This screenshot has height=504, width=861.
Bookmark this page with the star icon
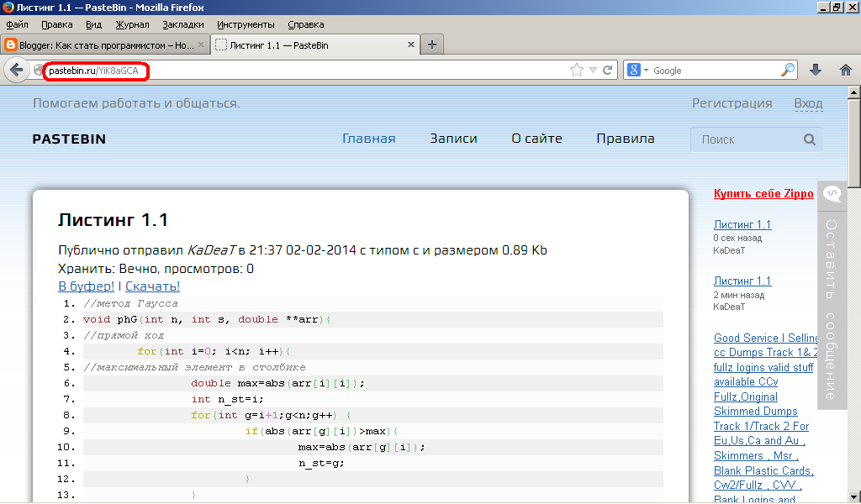pyautogui.click(x=576, y=71)
